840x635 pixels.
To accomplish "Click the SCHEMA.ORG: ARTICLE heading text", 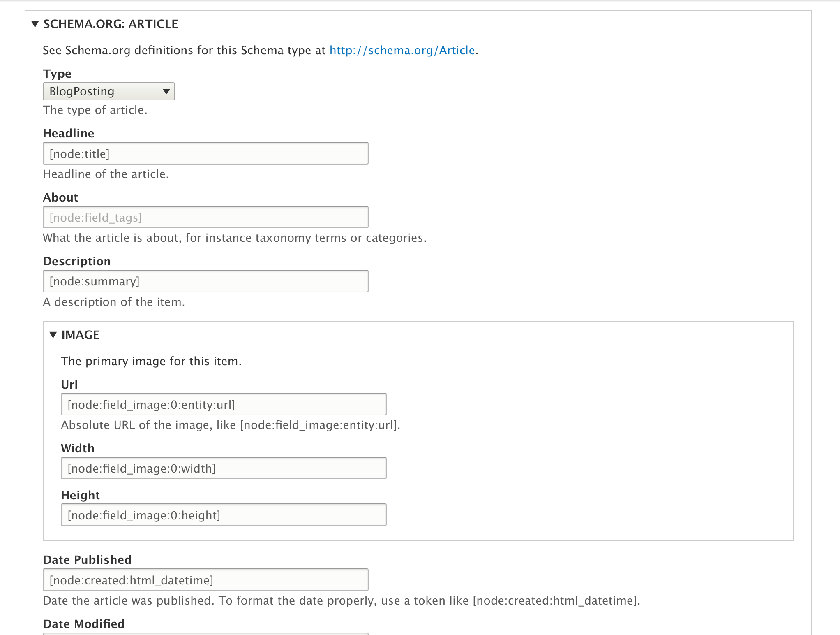I will click(111, 24).
